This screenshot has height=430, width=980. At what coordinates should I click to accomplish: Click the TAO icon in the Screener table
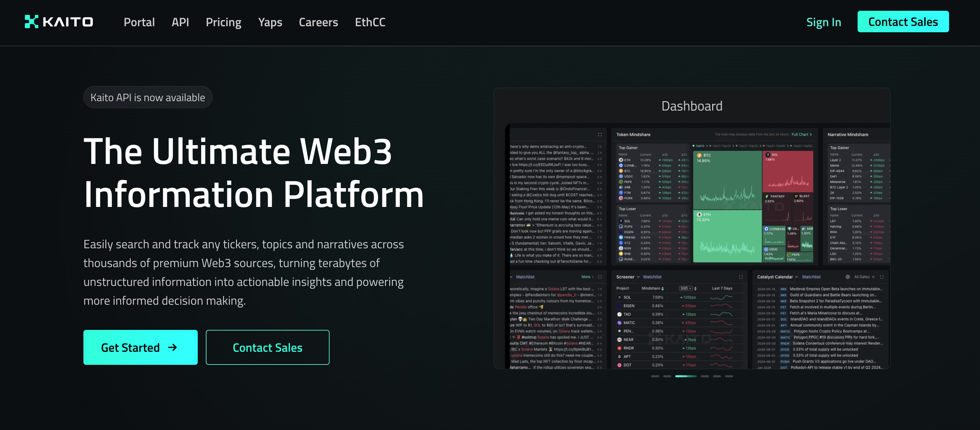point(619,314)
